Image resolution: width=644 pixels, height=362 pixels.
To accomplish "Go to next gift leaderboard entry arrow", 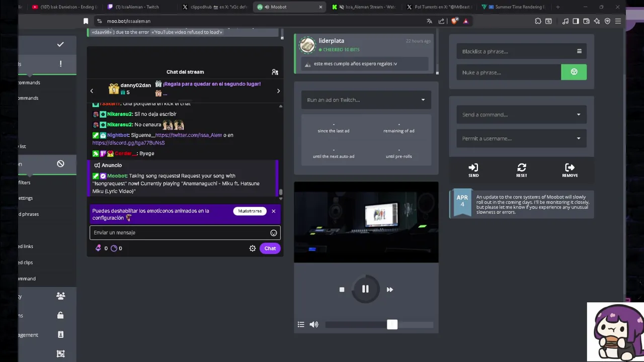I will coord(278,91).
